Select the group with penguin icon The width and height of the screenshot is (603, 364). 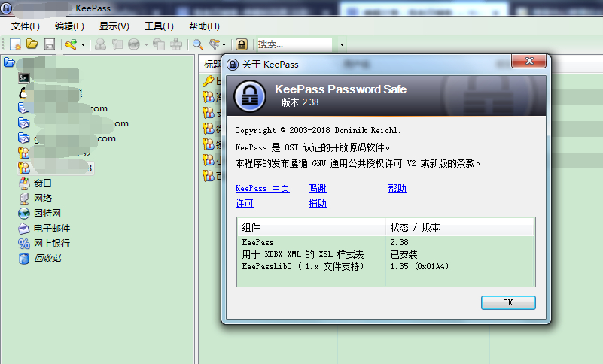click(x=23, y=93)
